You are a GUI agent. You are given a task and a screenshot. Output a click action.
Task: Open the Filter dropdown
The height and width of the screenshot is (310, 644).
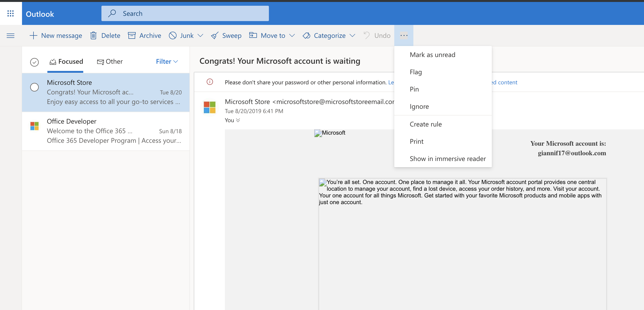point(167,61)
